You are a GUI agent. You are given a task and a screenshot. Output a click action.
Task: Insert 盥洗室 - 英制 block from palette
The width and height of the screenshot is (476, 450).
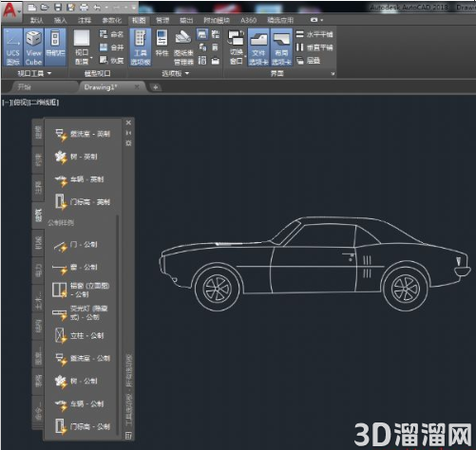(82, 134)
